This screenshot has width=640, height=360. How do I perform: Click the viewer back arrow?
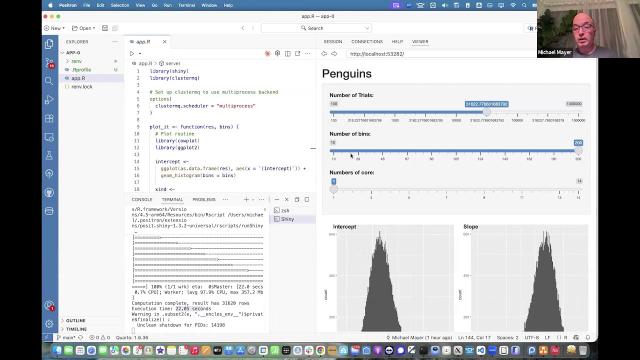click(x=324, y=54)
